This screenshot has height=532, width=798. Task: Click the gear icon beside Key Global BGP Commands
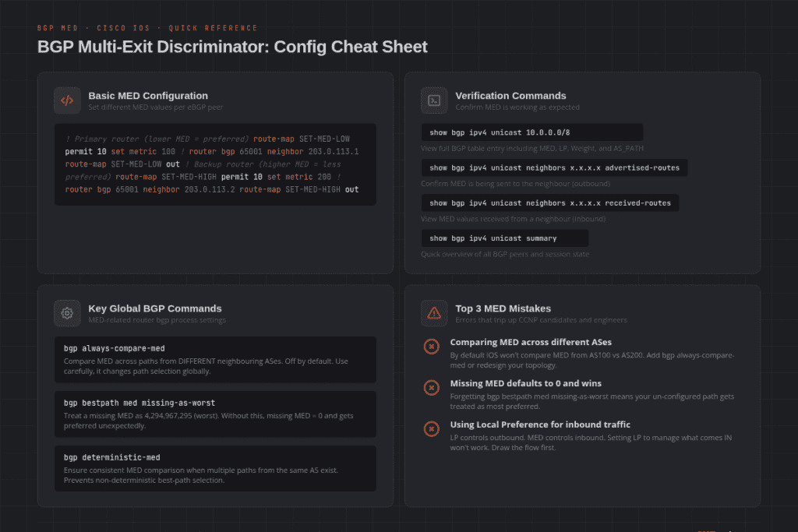[x=67, y=313]
